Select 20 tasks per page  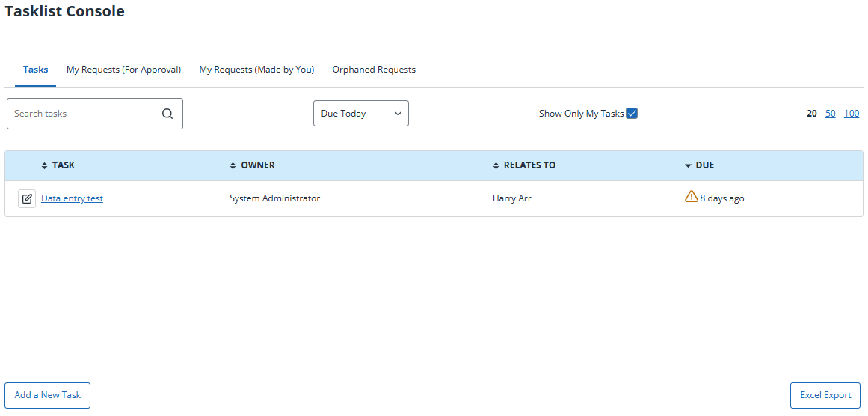(x=811, y=114)
